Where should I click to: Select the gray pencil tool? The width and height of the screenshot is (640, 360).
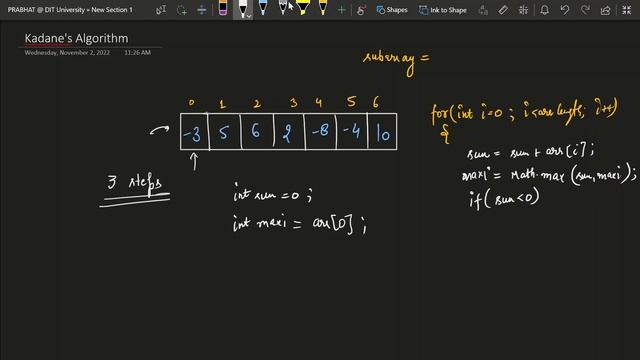coord(282,8)
